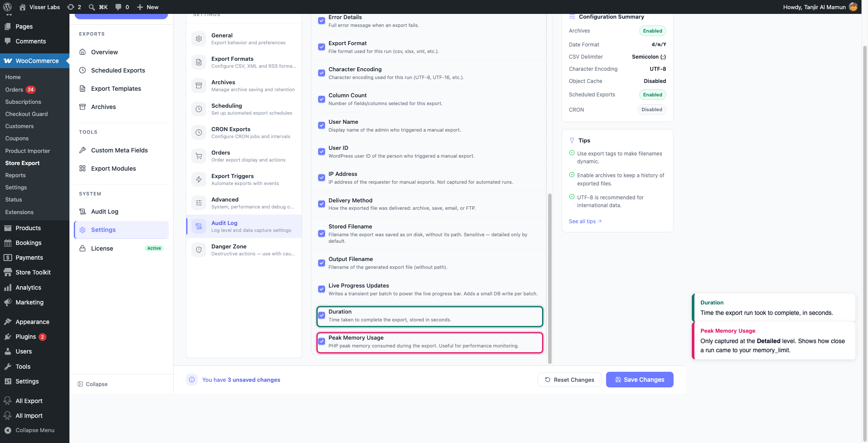Screen dimensions: 868x443
Task: Follow the See all tips link
Action: click(x=585, y=221)
